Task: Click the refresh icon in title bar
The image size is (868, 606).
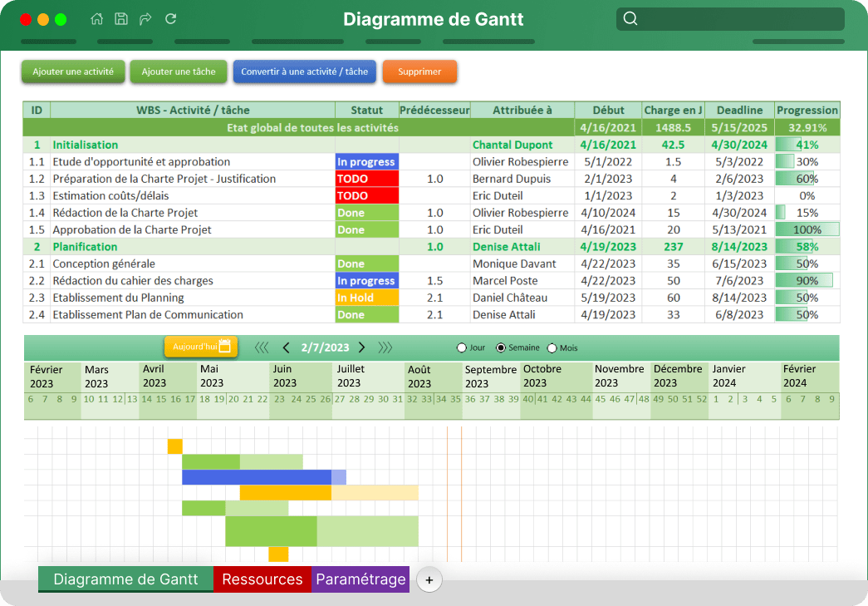Action: [170, 19]
